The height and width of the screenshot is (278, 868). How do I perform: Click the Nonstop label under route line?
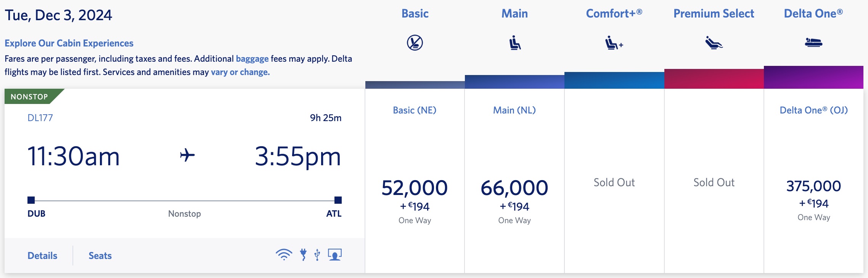[185, 214]
